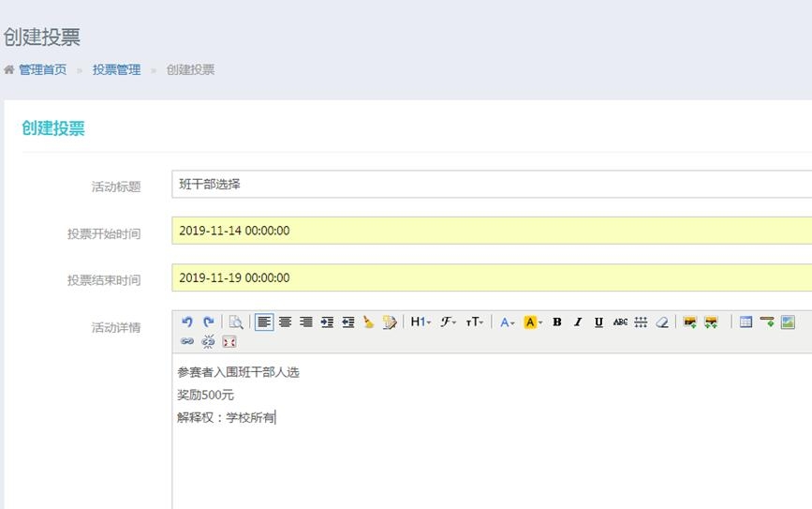Insert a hyperlink with the link icon
The height and width of the screenshot is (509, 812).
click(187, 341)
